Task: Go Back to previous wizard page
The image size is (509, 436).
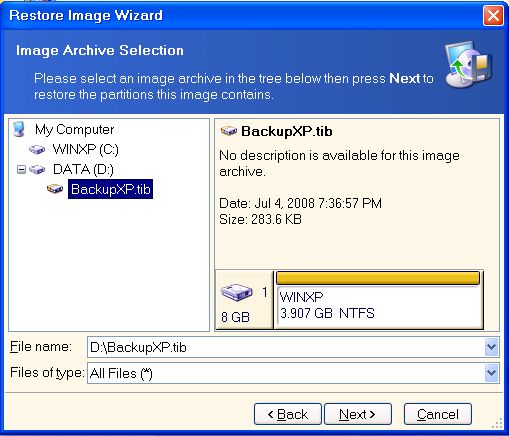Action: click(x=288, y=414)
